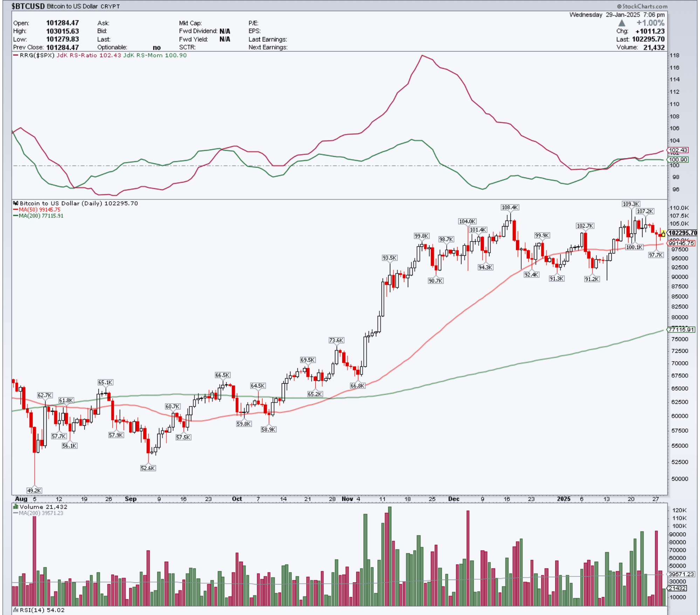700x615 pixels.
Task: Click the 102.7K January peak label
Action: (x=585, y=226)
